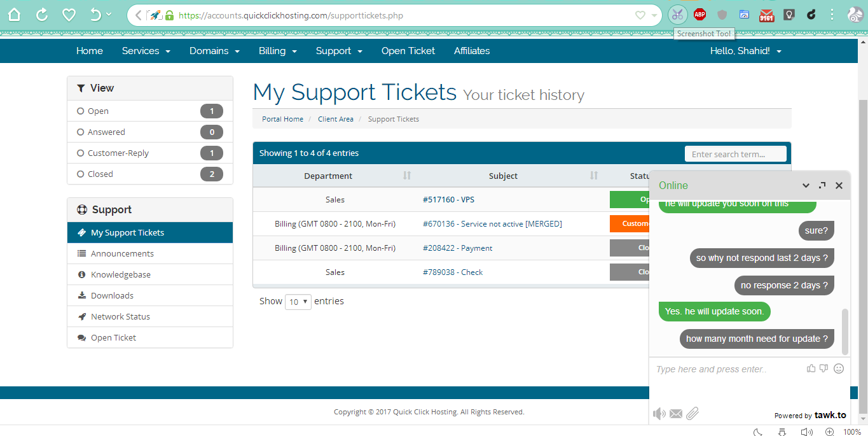Click the chat thumbs down rating icon

pyautogui.click(x=824, y=369)
